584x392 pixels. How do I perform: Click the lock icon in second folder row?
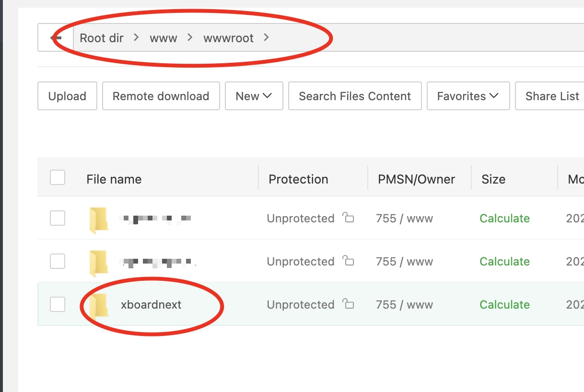tap(348, 261)
